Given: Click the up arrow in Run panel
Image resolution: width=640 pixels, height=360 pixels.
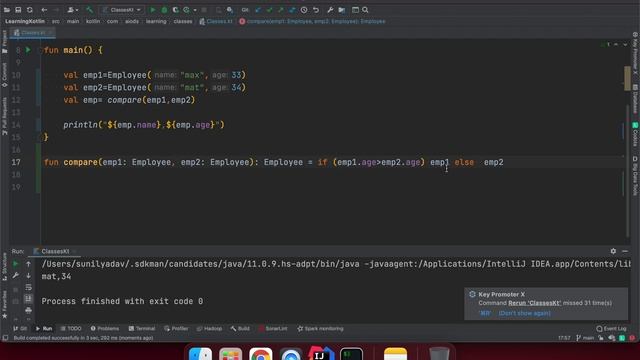Looking at the screenshot, I should coord(29,264).
